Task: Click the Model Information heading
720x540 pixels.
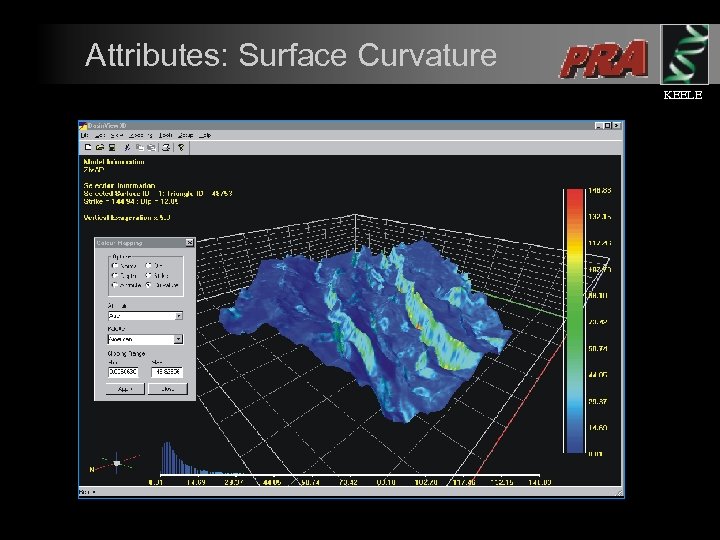Action: pos(114,162)
